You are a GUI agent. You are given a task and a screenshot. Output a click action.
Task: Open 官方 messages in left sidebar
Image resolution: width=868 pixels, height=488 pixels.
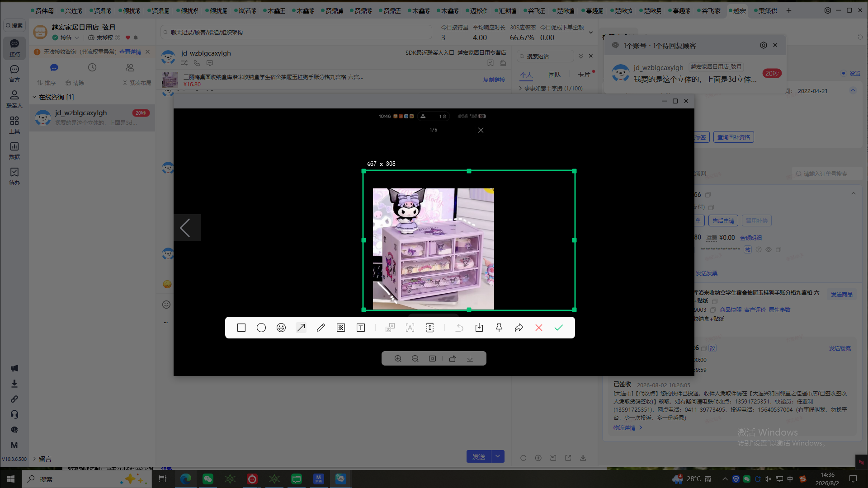(x=14, y=74)
